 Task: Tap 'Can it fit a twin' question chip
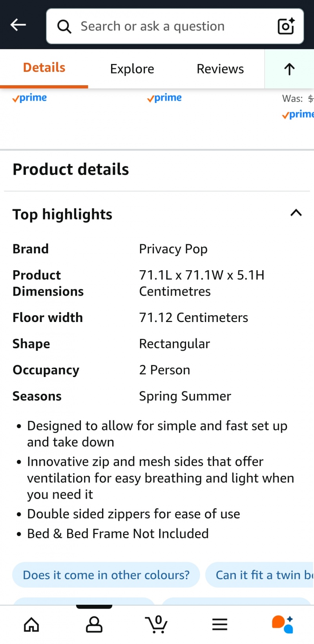[260, 575]
